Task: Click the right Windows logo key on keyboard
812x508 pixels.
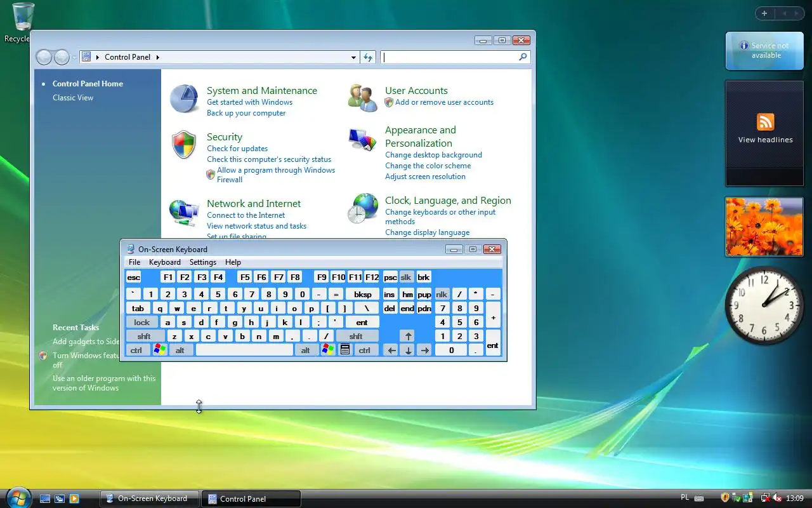Action: tap(328, 350)
